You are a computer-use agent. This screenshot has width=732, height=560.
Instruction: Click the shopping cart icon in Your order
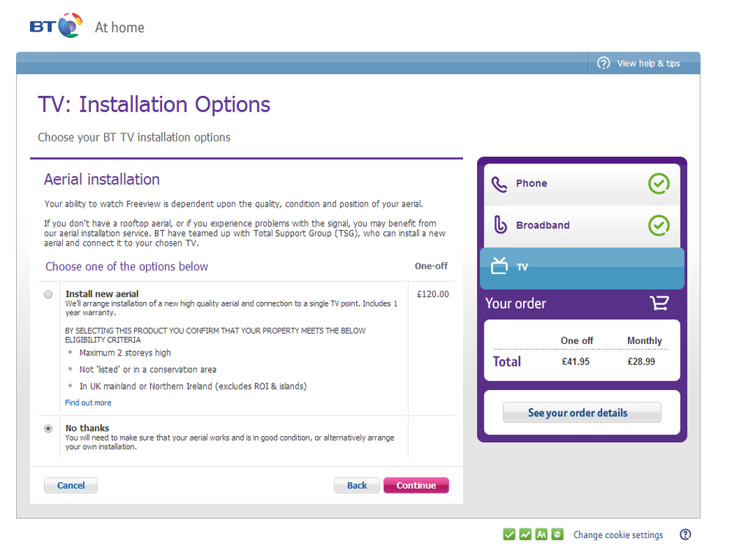(659, 303)
